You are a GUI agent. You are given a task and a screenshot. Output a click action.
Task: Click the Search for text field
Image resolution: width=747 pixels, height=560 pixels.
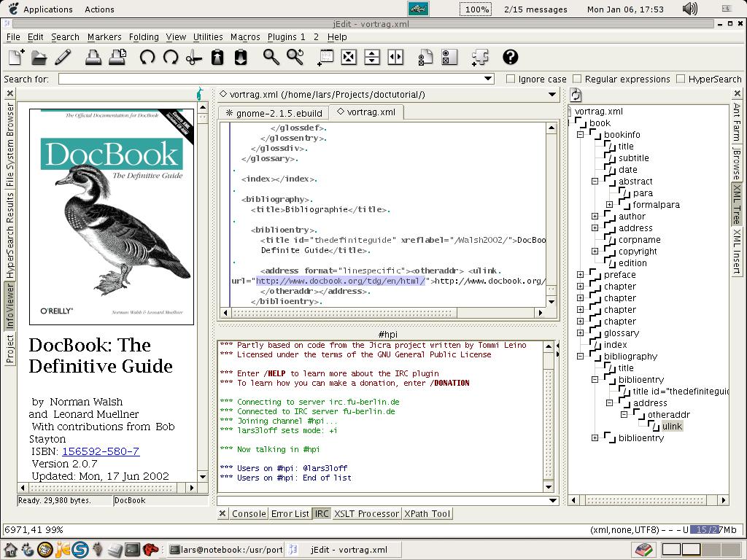[x=270, y=79]
